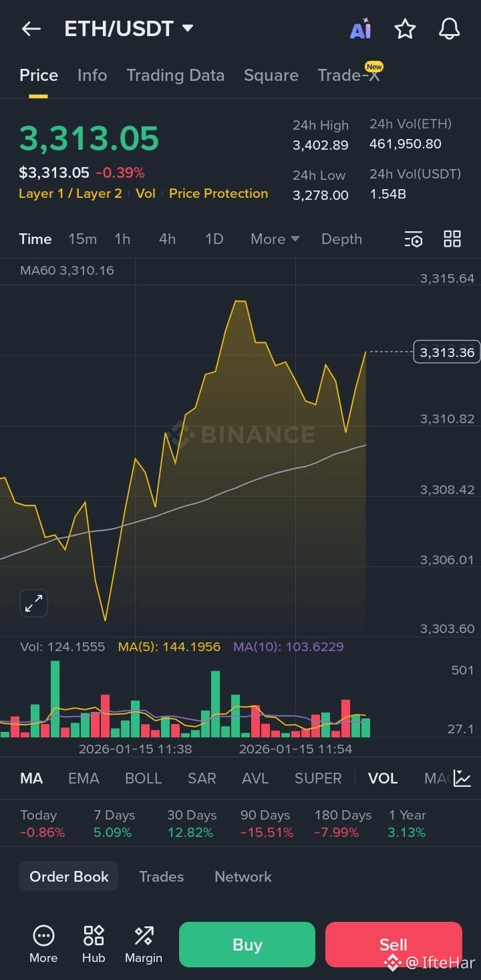The height and width of the screenshot is (980, 481).
Task: Tap the Layer 1 / Layer 2 tag
Action: tap(70, 193)
